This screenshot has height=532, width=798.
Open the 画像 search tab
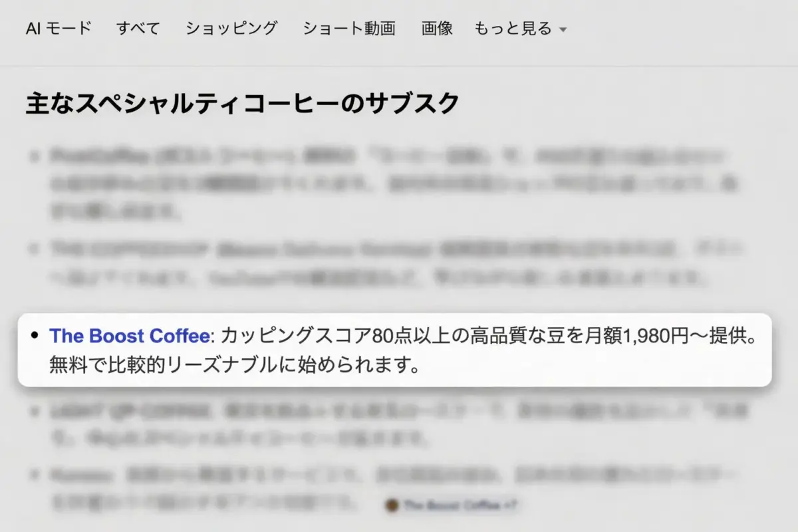[x=436, y=29]
